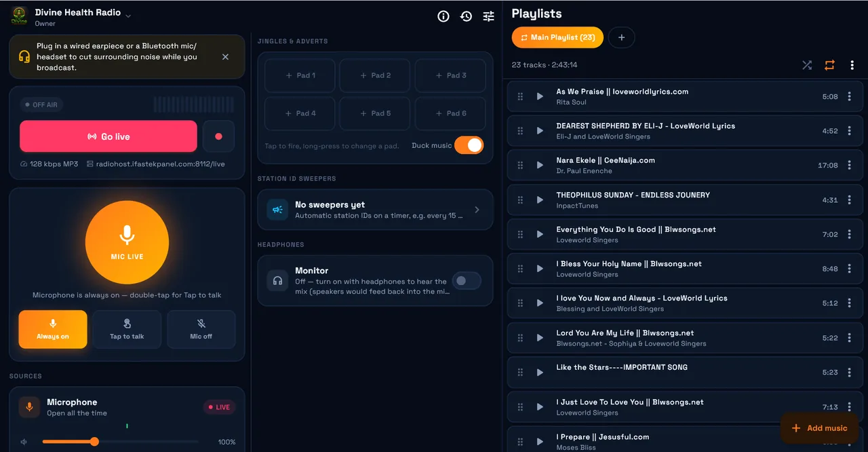Mute microphone via volume speaker icon
The image size is (868, 452).
coord(24,442)
